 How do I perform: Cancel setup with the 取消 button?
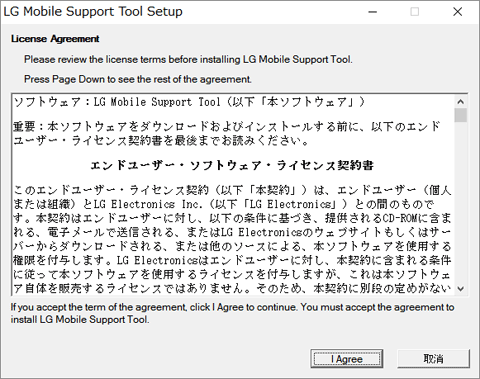(x=433, y=359)
